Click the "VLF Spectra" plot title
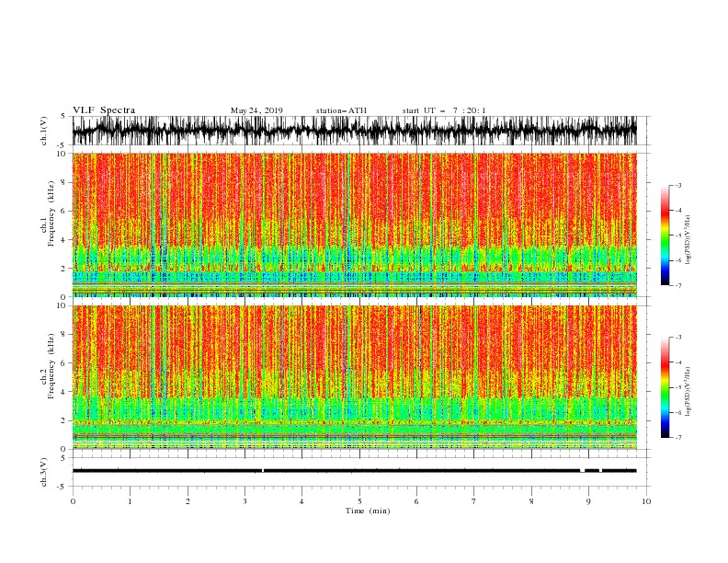The height and width of the screenshot is (563, 728). [104, 110]
